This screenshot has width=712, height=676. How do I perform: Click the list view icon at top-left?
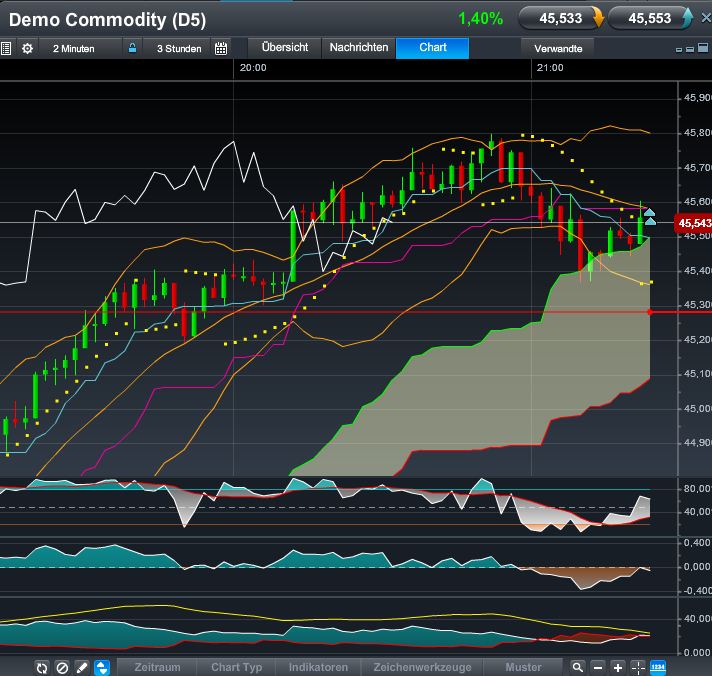pyautogui.click(x=6, y=48)
